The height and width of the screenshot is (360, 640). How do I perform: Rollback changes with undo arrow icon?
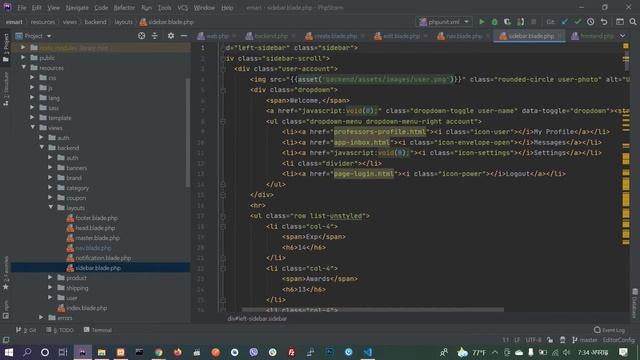click(x=604, y=22)
